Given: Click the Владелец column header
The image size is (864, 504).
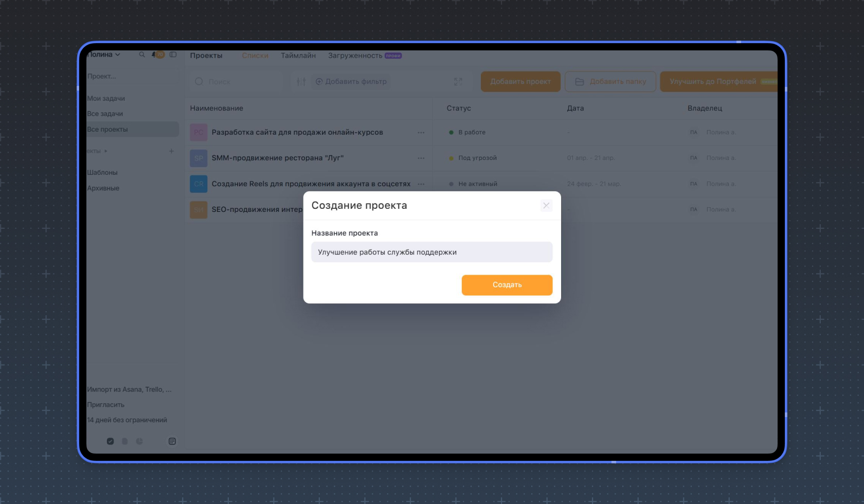Looking at the screenshot, I should coord(705,108).
